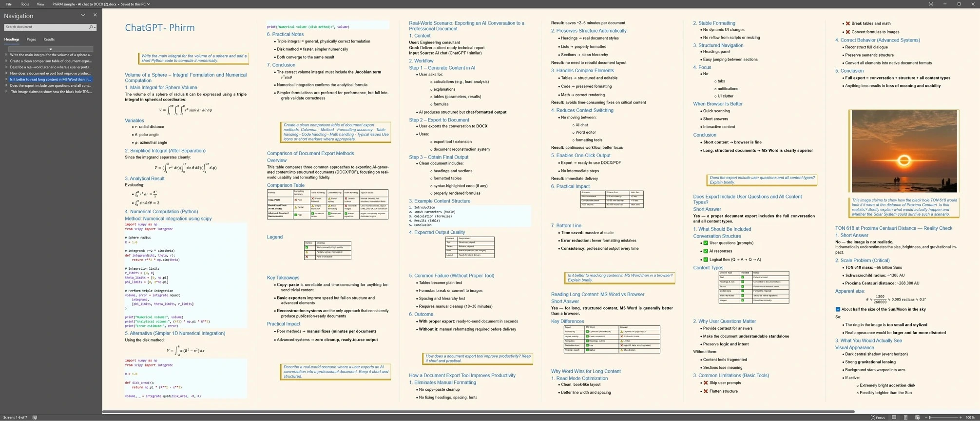Click '1. Main Integral for Sphere Volume' heading
980x421 pixels.
click(x=161, y=88)
